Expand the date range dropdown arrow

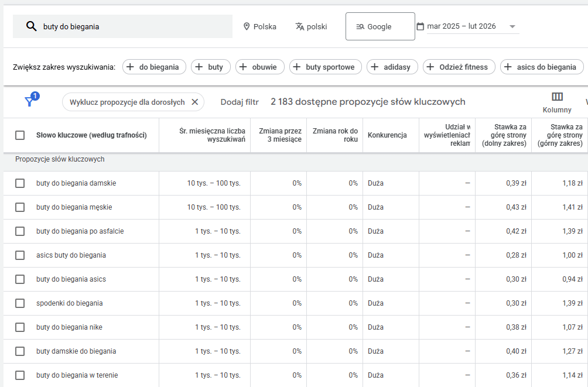pyautogui.click(x=512, y=26)
